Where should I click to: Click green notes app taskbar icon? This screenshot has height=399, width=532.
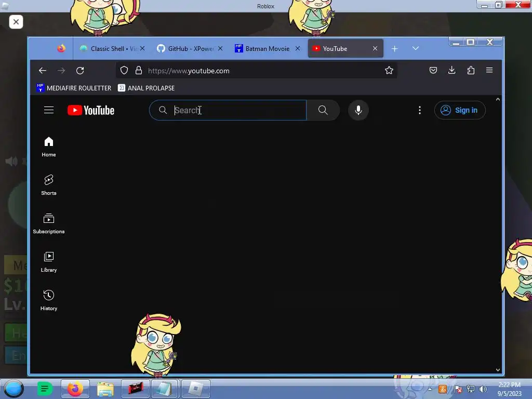click(45, 389)
